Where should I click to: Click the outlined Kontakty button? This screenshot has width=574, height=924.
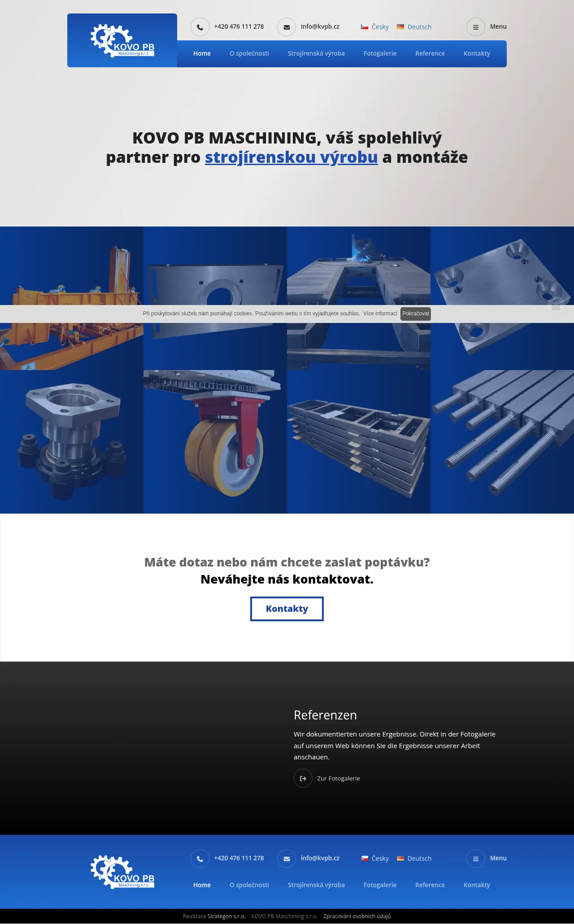click(287, 609)
